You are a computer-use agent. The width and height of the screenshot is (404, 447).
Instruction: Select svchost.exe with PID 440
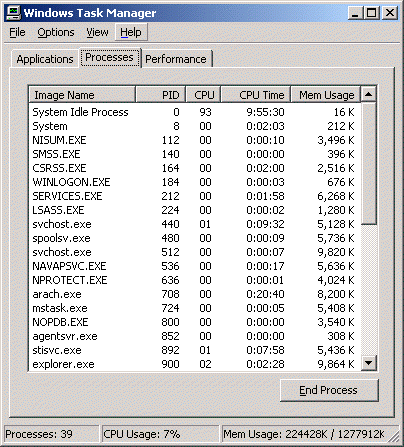coord(195,224)
